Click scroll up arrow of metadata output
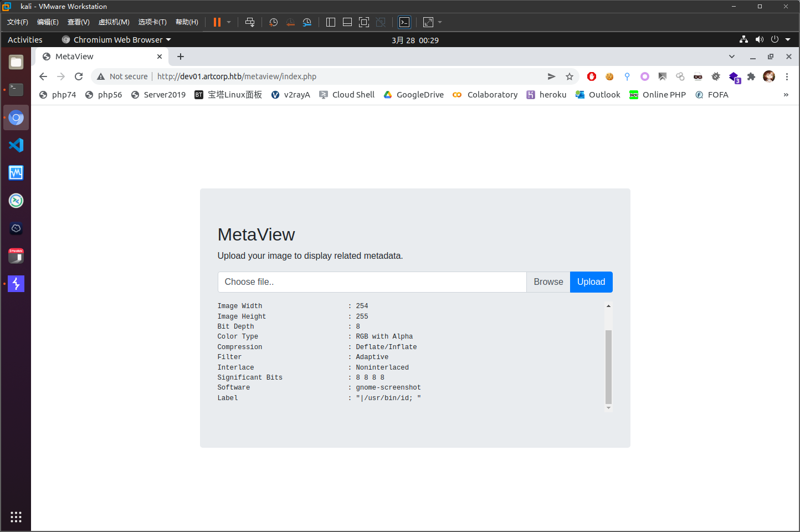800x532 pixels. pos(608,306)
